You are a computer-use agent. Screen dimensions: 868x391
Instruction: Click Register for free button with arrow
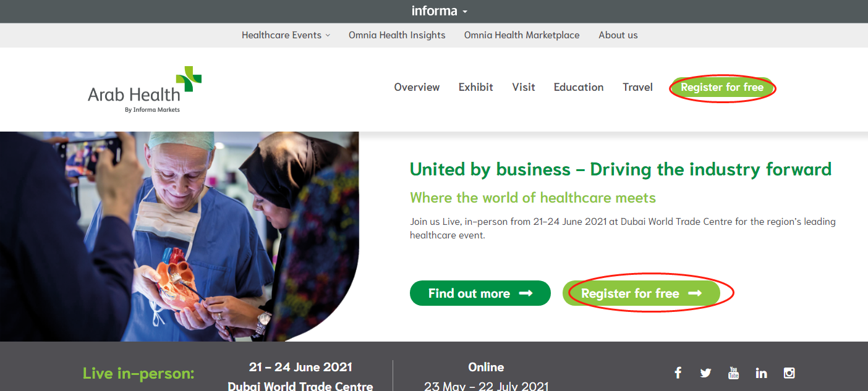coord(641,293)
